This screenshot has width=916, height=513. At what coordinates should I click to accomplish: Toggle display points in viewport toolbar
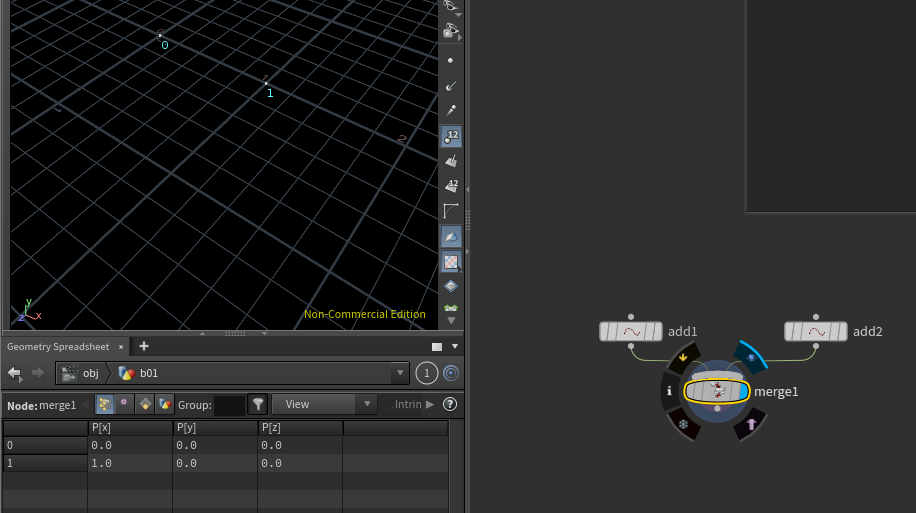[450, 60]
